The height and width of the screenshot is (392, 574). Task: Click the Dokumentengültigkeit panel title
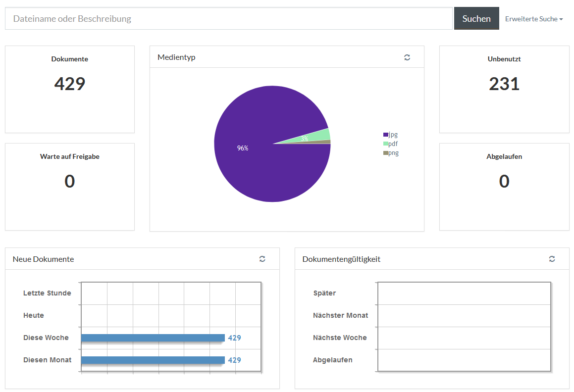(x=341, y=259)
